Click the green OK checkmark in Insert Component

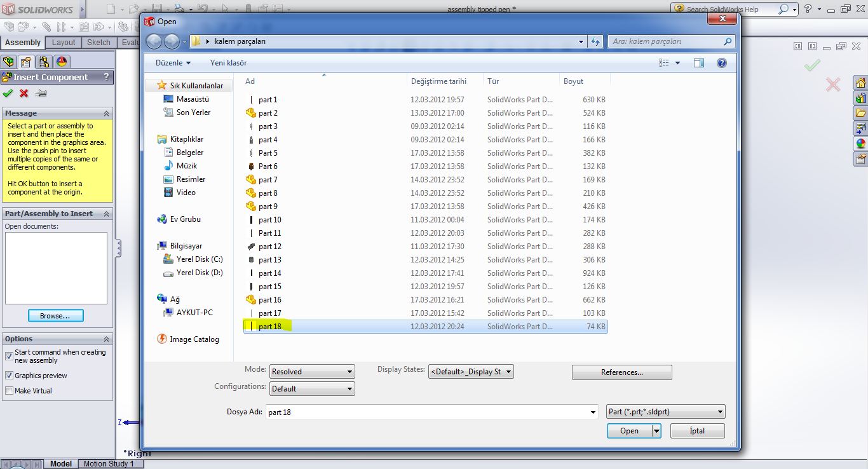8,93
